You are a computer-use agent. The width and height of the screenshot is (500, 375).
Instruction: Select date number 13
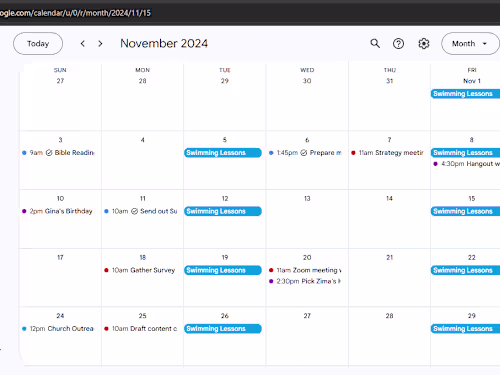point(307,199)
